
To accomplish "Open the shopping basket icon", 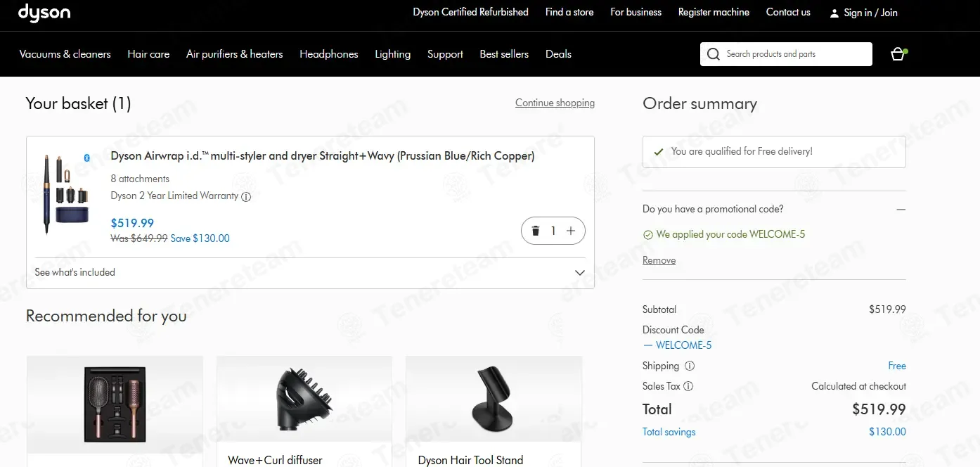I will (x=898, y=54).
